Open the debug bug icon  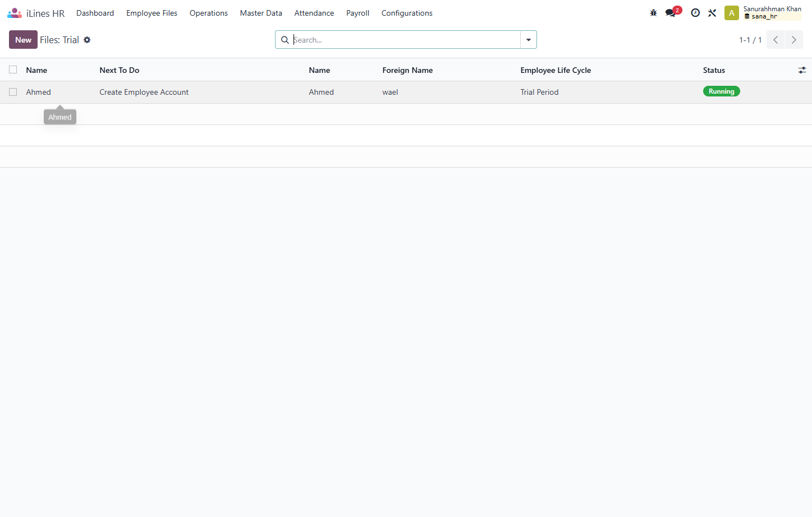653,13
